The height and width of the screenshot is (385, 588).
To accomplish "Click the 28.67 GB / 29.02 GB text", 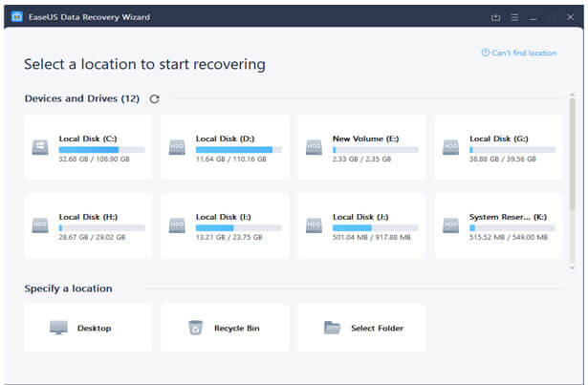I will pyautogui.click(x=92, y=237).
